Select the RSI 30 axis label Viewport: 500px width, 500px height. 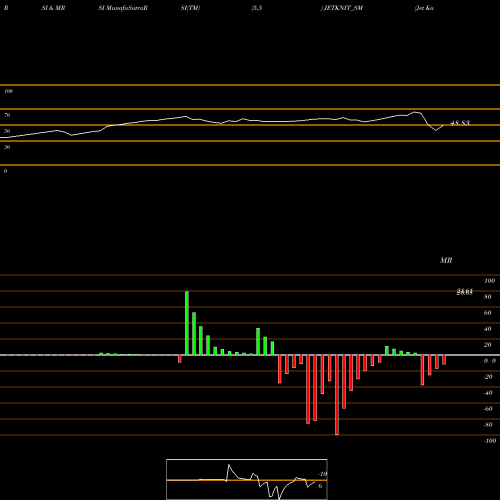(7, 147)
